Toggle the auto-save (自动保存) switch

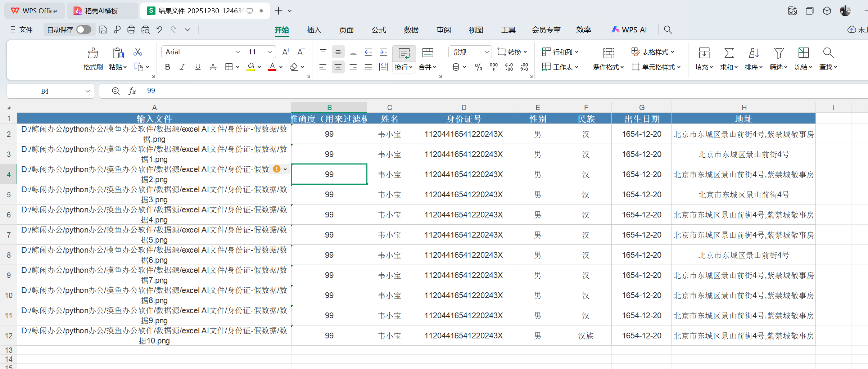(x=83, y=30)
